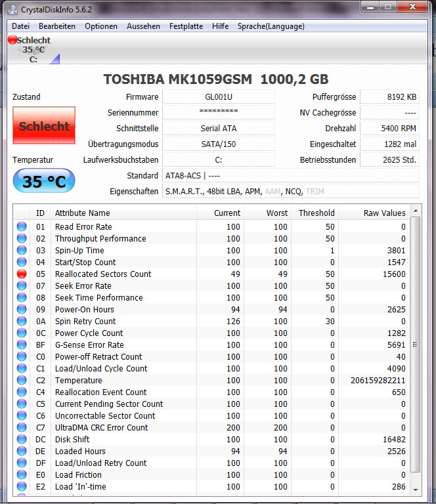Click the Threshold column header
Viewport: 436px width, 504px height.
coord(315,213)
